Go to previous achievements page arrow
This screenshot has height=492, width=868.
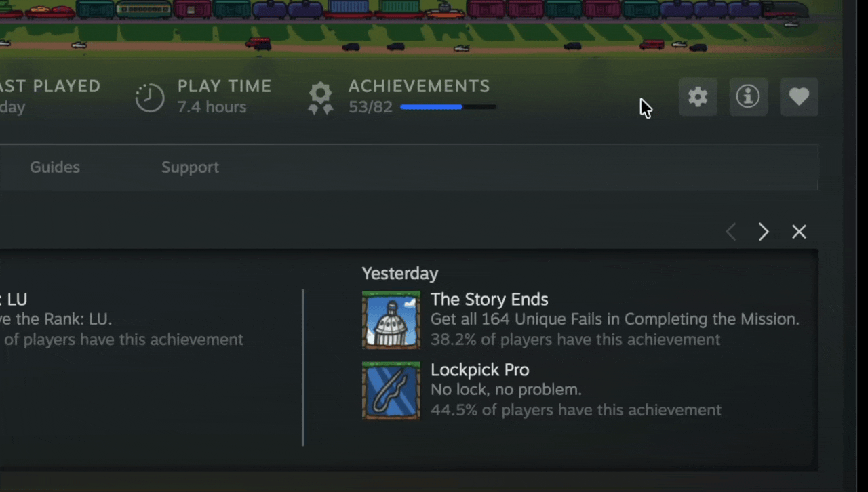tap(730, 232)
